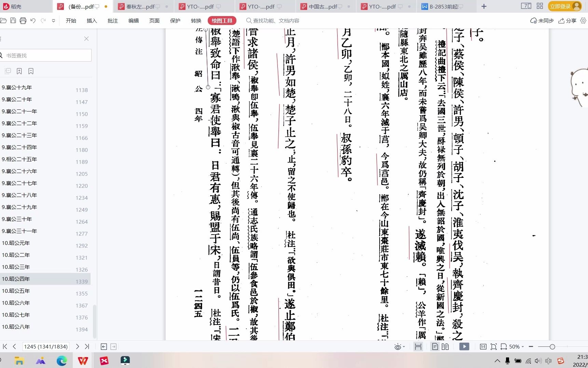Click the add bookmark icon
Viewport: 588px width, 368px height.
[19, 71]
